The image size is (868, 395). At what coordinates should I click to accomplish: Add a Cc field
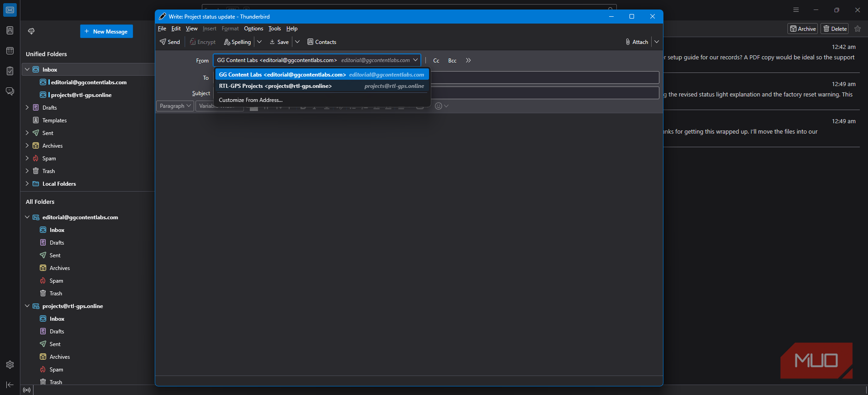(x=436, y=61)
